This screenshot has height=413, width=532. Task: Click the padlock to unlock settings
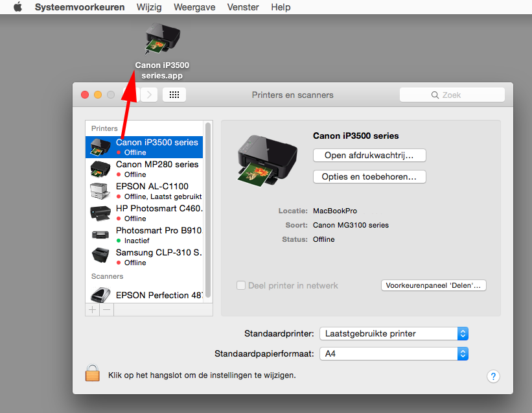(92, 373)
